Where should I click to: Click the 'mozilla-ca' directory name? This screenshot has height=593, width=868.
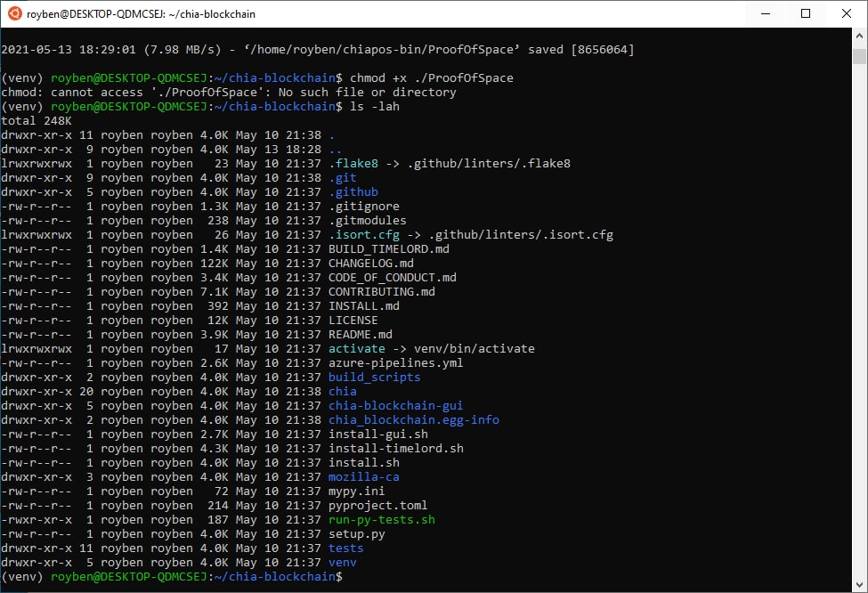pos(364,477)
